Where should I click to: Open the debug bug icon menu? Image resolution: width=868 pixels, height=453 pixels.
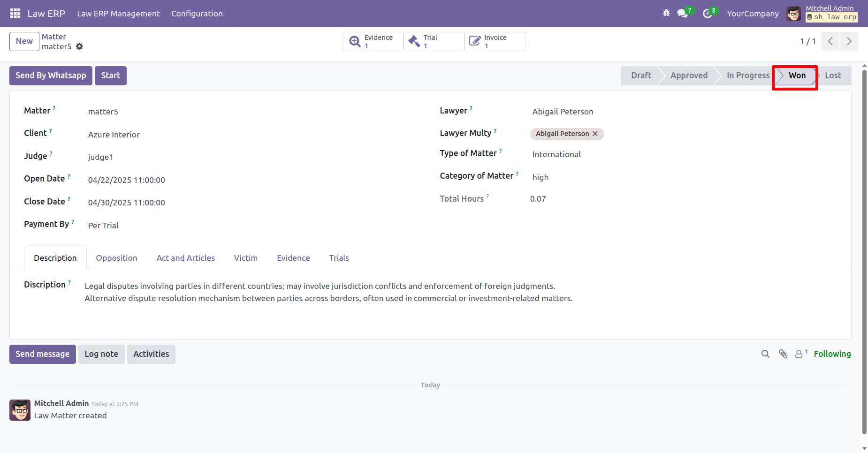click(666, 14)
